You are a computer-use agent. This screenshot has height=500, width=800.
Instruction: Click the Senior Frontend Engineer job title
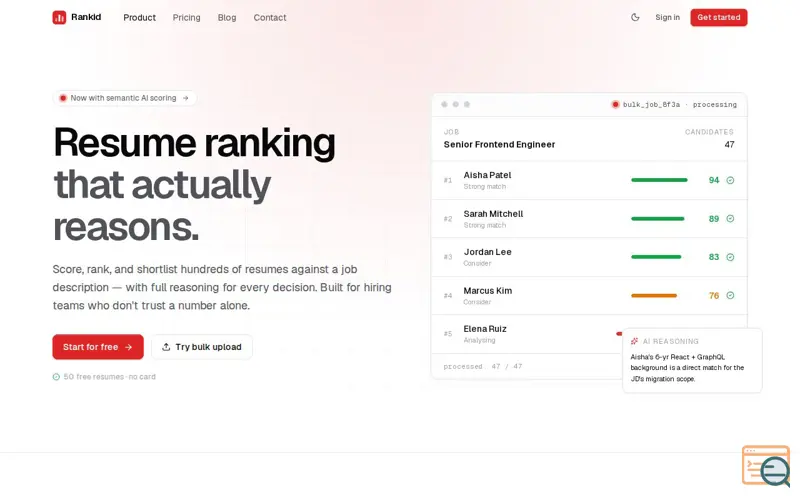(x=499, y=144)
